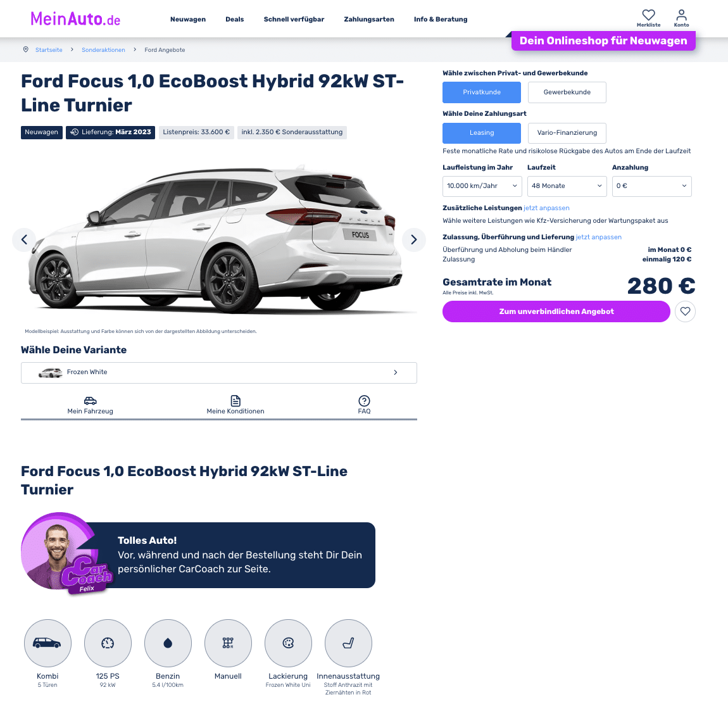728x704 pixels.
Task: Click the 125 PS speedometer icon
Action: point(108,643)
